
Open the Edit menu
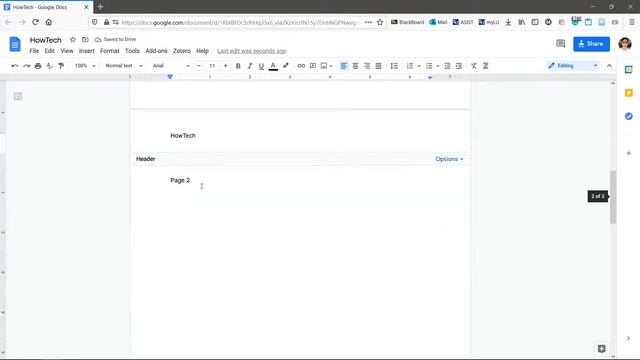[49, 51]
